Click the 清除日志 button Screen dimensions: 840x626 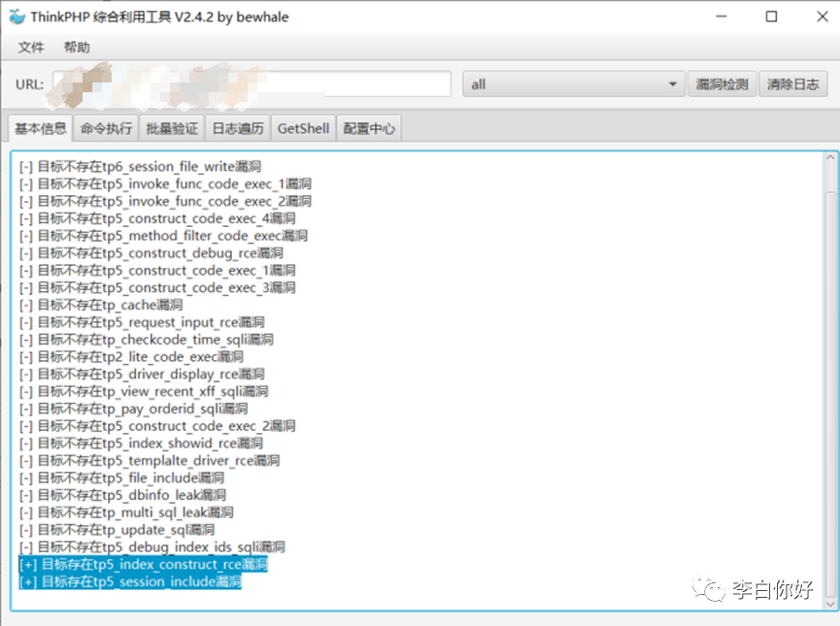coord(792,84)
